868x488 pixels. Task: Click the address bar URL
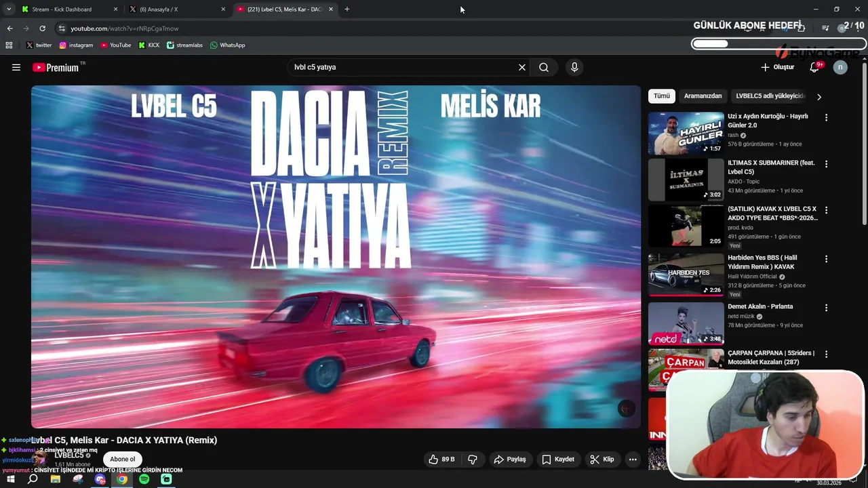pyautogui.click(x=125, y=28)
